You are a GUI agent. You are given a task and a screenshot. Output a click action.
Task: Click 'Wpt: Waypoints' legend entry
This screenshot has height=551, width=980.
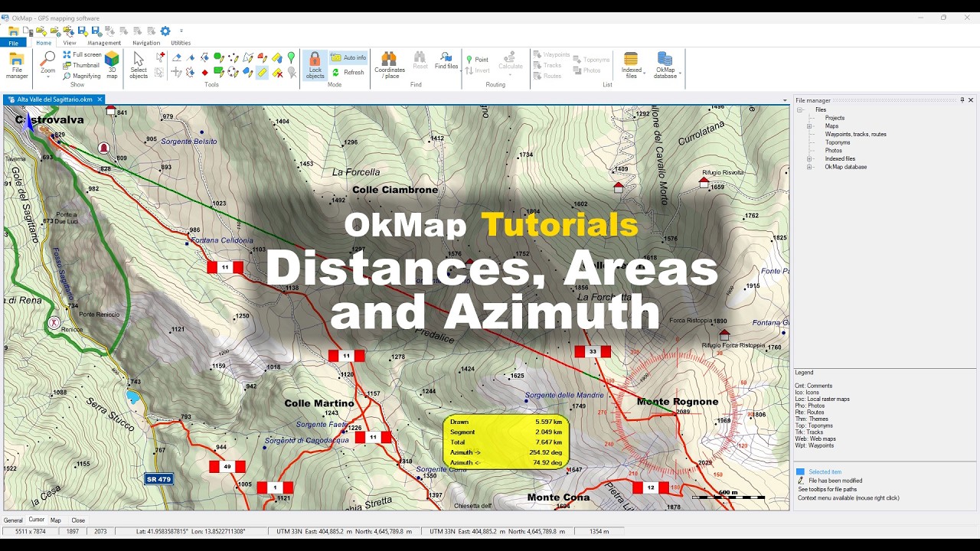[x=814, y=445]
